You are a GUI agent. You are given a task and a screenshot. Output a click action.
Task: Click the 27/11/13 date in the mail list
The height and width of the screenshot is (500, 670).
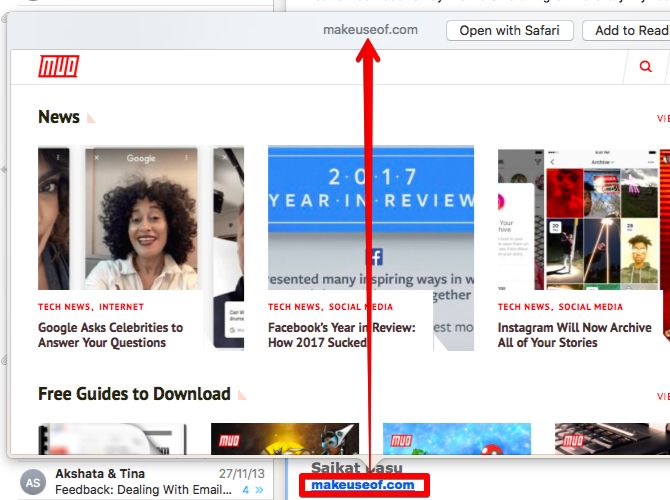tap(242, 474)
